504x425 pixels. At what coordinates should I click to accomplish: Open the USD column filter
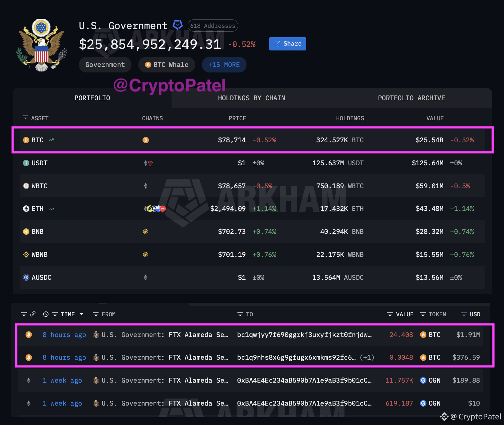(464, 314)
